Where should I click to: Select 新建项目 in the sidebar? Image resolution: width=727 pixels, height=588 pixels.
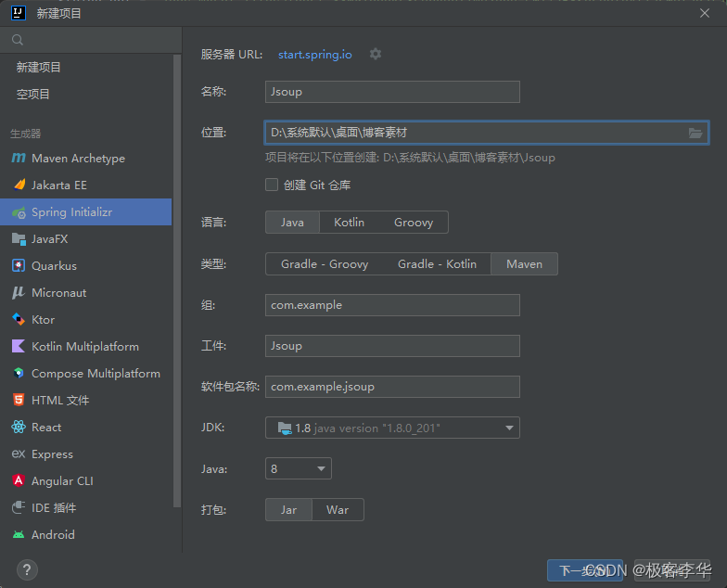(85, 67)
